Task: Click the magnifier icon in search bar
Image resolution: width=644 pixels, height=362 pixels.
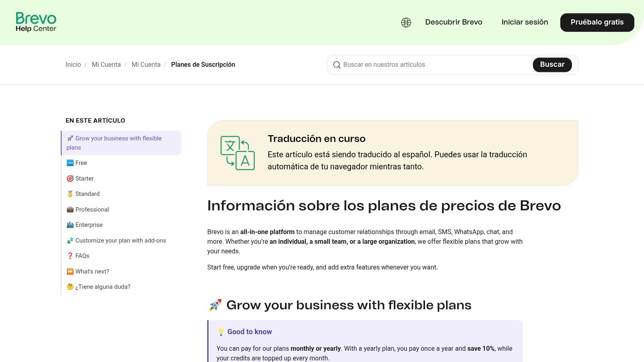Action: [x=337, y=65]
